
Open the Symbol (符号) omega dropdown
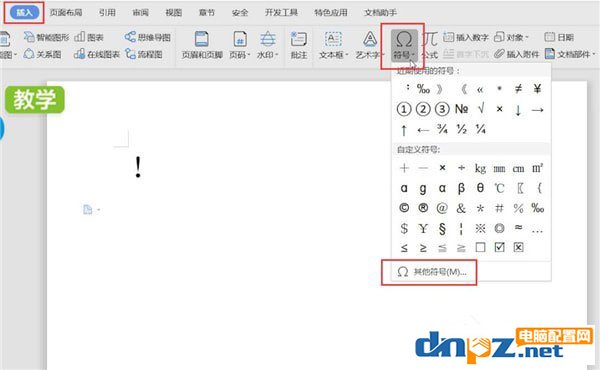[404, 46]
